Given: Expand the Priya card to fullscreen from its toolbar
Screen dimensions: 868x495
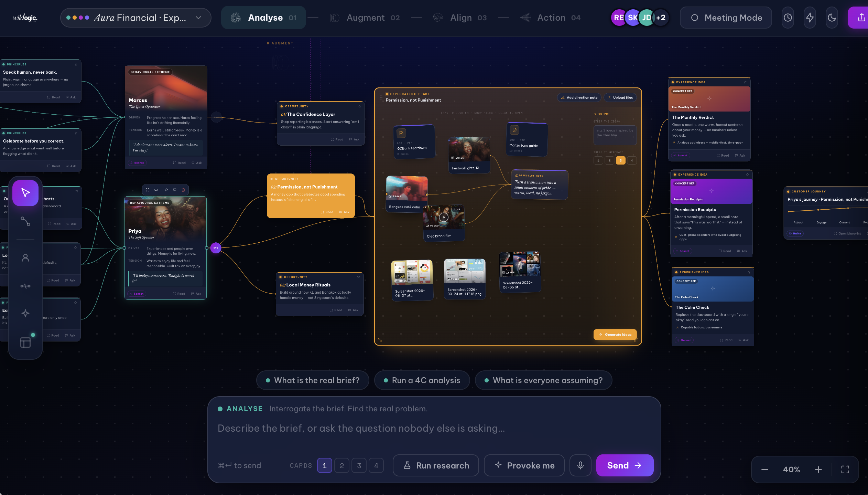Looking at the screenshot, I should pos(148,190).
